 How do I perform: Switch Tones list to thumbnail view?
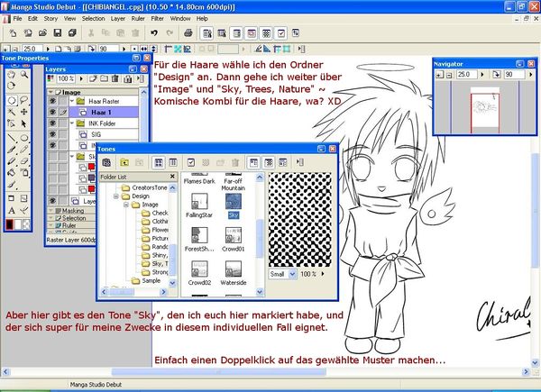pos(159,162)
